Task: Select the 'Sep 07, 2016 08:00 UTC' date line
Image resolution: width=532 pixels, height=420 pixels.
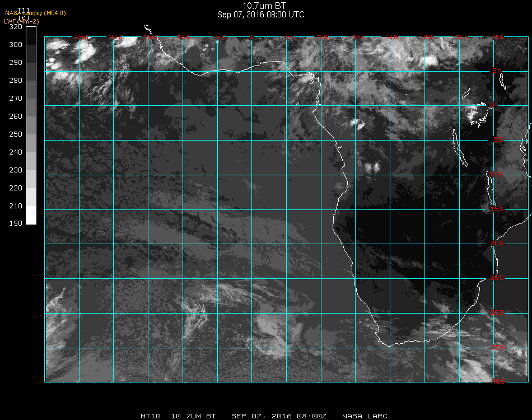Action: 261,15
